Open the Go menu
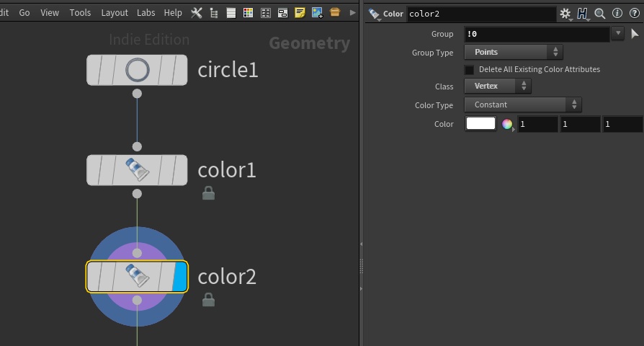 pos(24,13)
